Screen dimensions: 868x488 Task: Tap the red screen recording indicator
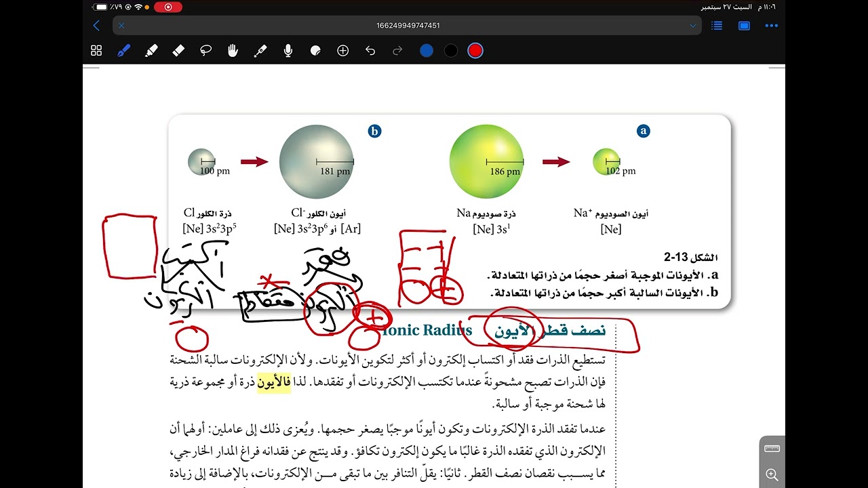tap(168, 7)
